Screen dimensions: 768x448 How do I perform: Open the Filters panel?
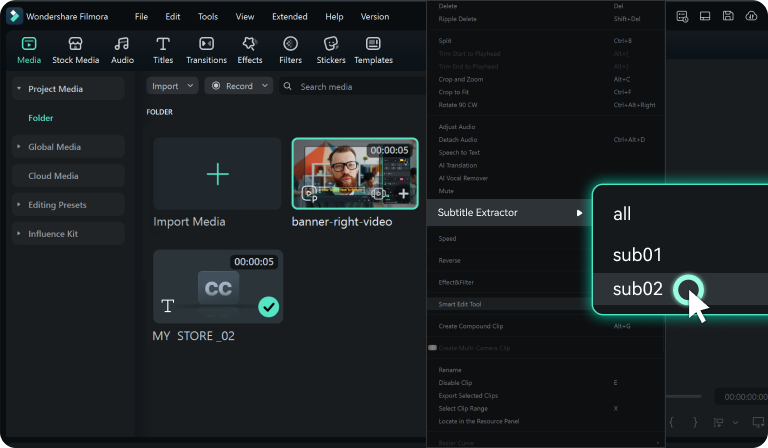[x=290, y=50]
